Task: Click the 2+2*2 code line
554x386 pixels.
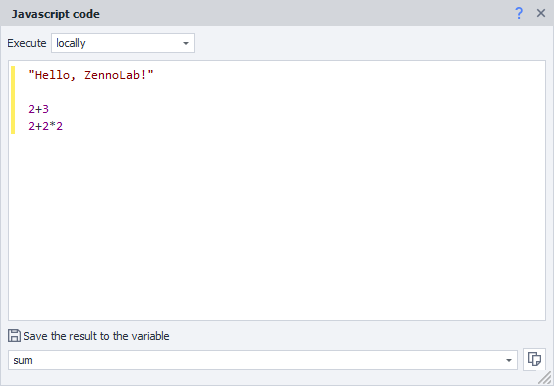Action: click(46, 126)
